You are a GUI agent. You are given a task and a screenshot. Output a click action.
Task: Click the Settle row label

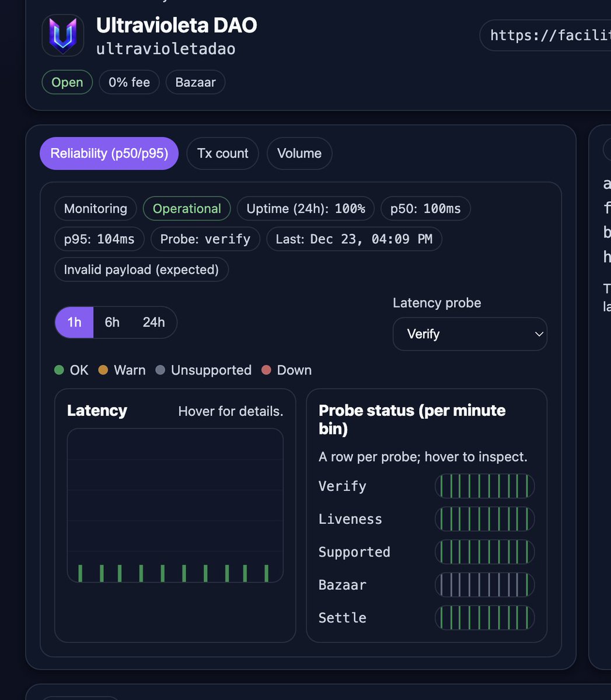(x=343, y=618)
